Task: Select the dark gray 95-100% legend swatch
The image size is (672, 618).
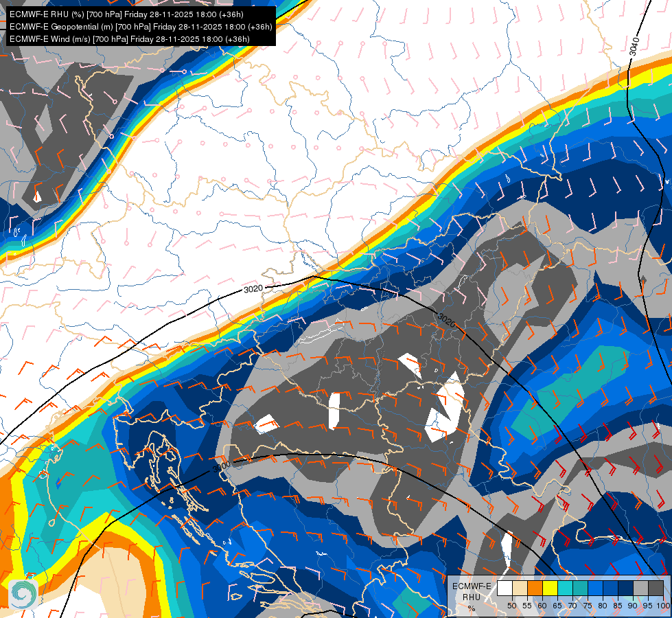Action: tap(656, 588)
